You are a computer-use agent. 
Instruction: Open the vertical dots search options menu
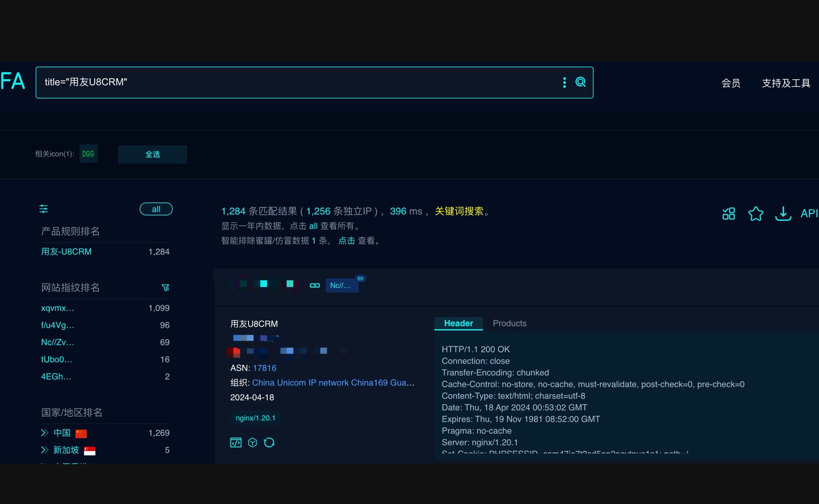coord(564,82)
